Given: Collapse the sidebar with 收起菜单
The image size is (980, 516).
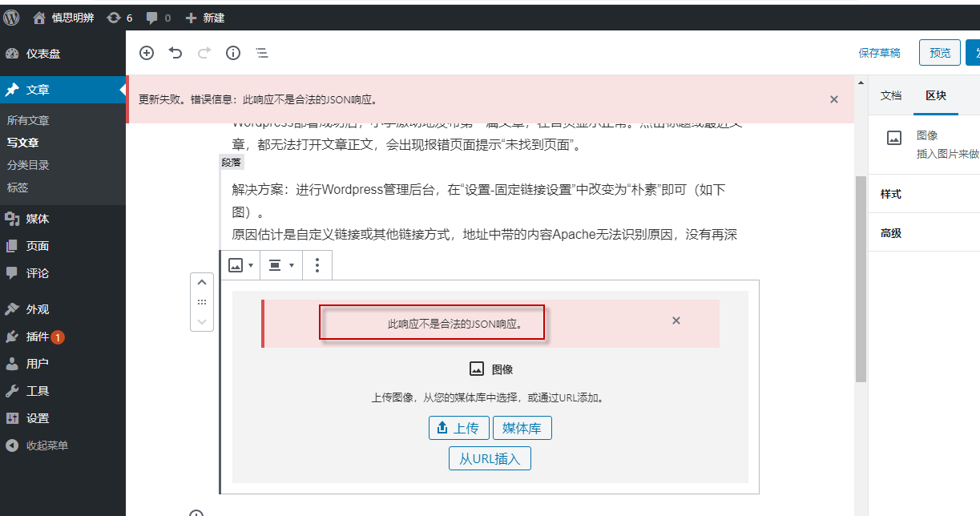Looking at the screenshot, I should tap(63, 445).
